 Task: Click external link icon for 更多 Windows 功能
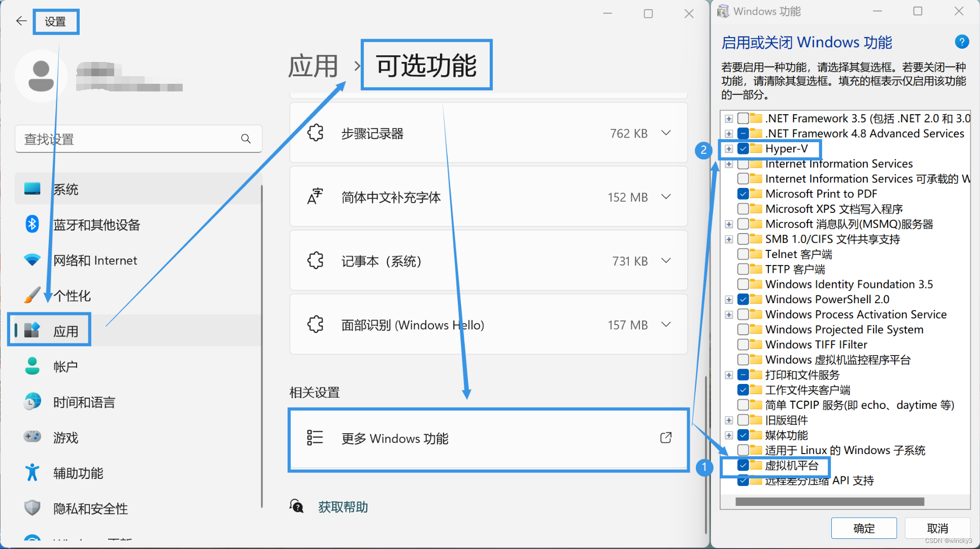[666, 438]
